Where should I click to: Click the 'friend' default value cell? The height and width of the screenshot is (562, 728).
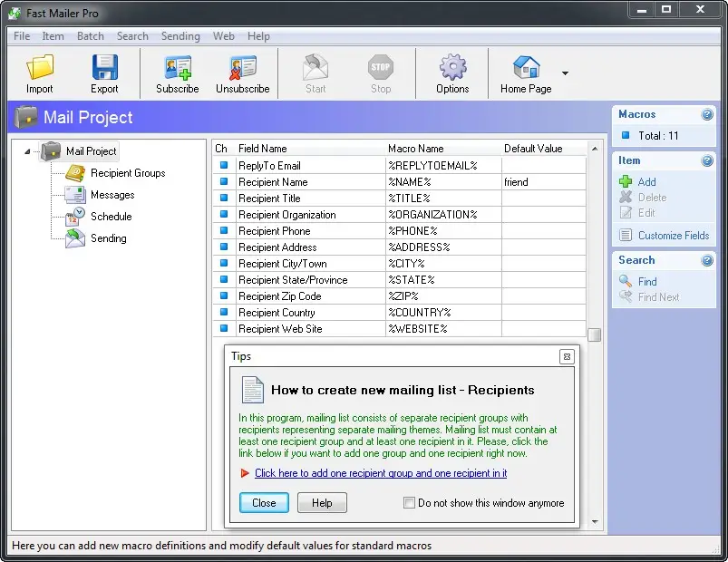click(x=544, y=182)
